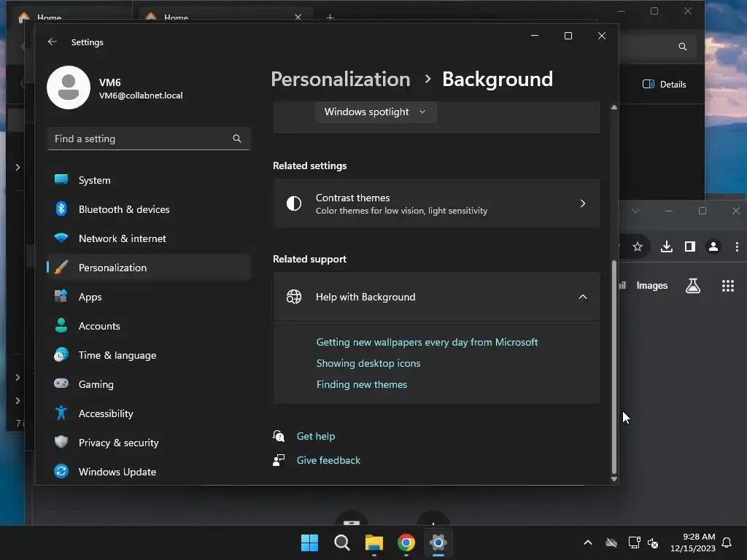The height and width of the screenshot is (560, 747).
Task: Go to Accounts settings
Action: pyautogui.click(x=149, y=326)
